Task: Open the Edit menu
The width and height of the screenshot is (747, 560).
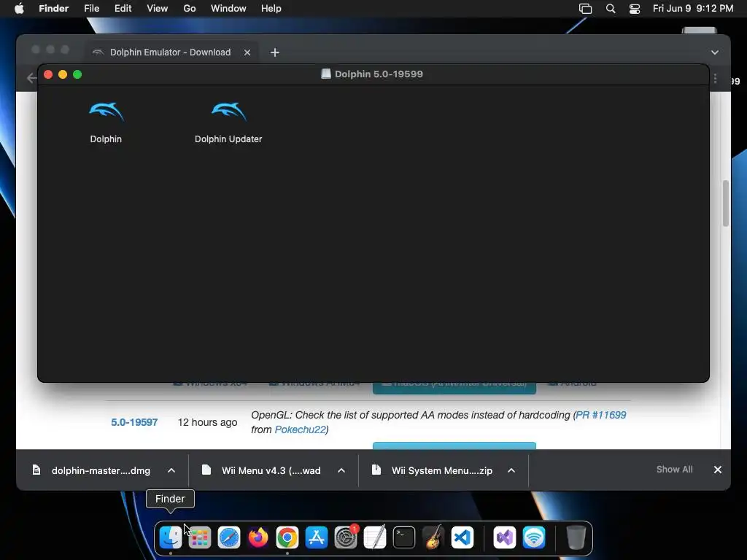Action: 123,9
